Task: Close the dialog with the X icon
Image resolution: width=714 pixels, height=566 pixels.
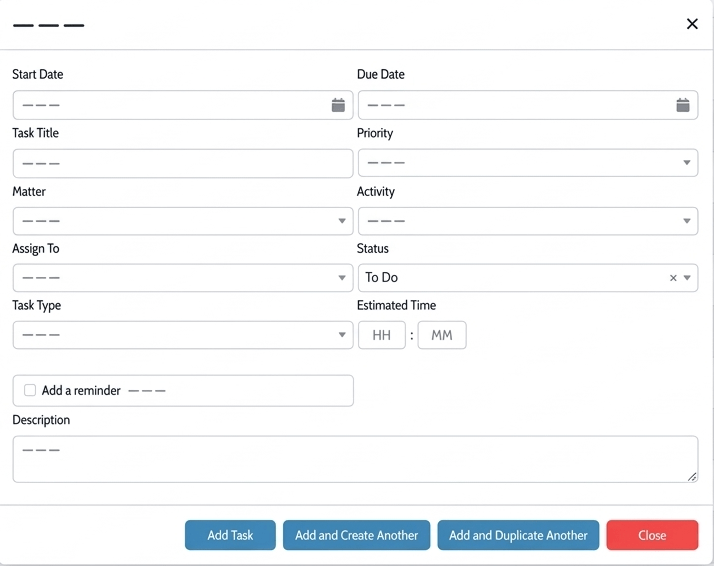Action: [x=692, y=24]
